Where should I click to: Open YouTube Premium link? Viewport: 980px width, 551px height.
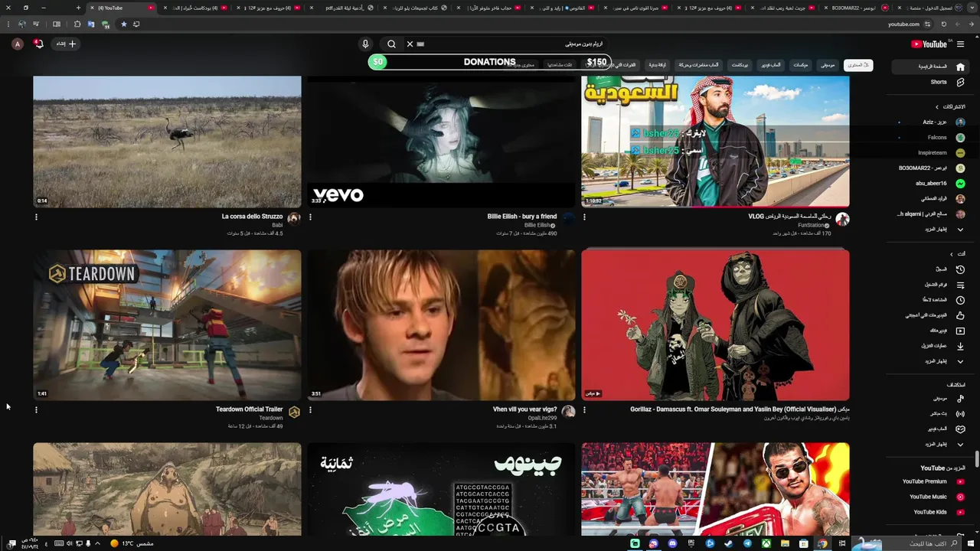click(x=932, y=481)
